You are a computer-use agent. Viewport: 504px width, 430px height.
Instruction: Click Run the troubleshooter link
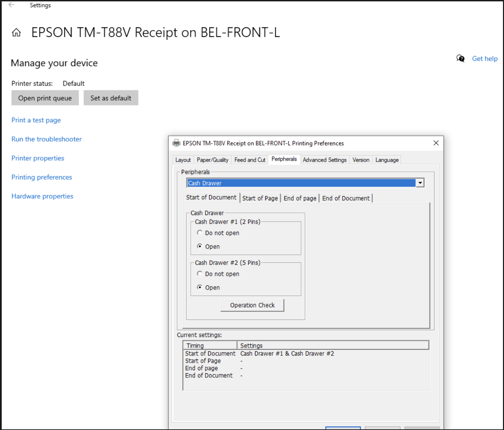coord(47,139)
